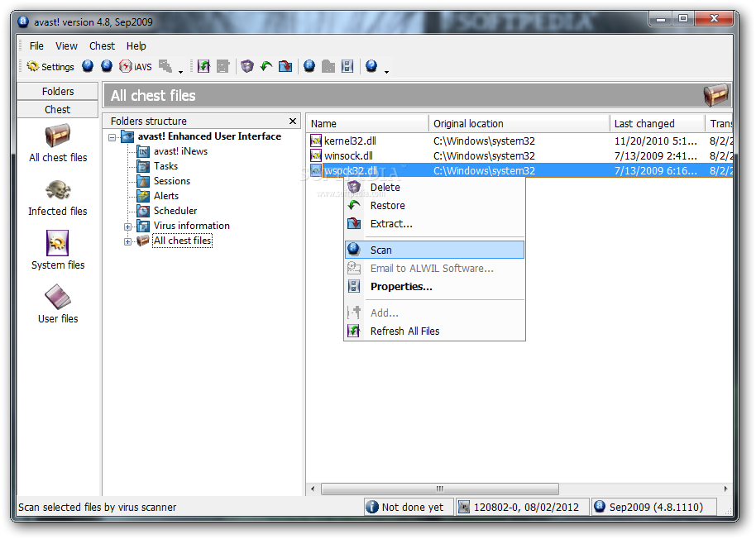Screen dimensions: 756x539
Task: Click the Not done yet status panel
Action: [x=409, y=508]
